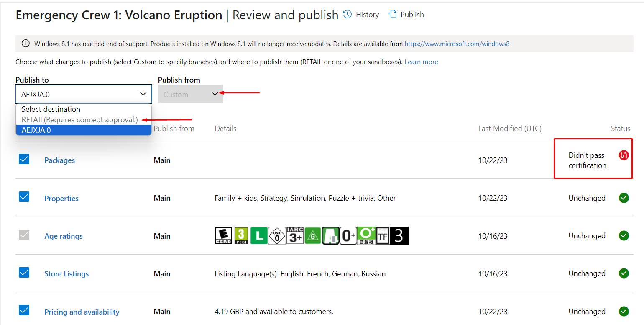This screenshot has width=644, height=325.
Task: Open the Properties link
Action: pos(61,199)
